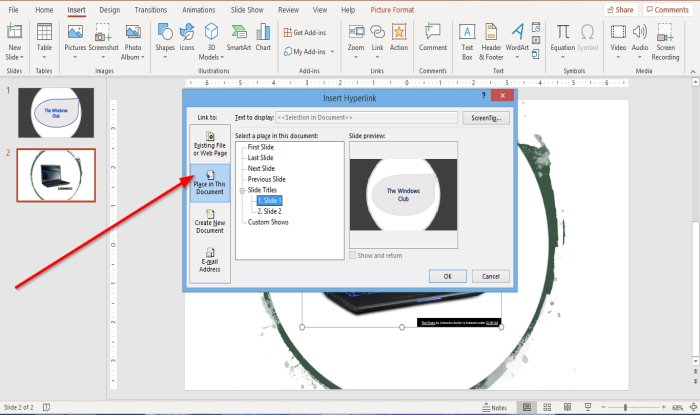700x415 pixels.
Task: Select the Text Box tool
Action: (467, 42)
